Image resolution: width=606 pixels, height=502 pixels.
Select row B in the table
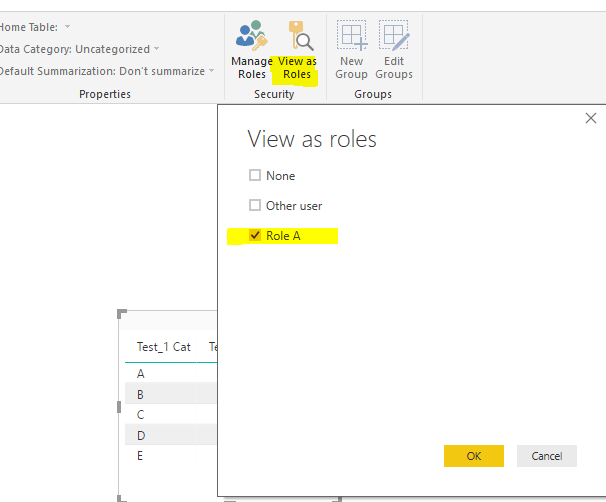point(170,395)
